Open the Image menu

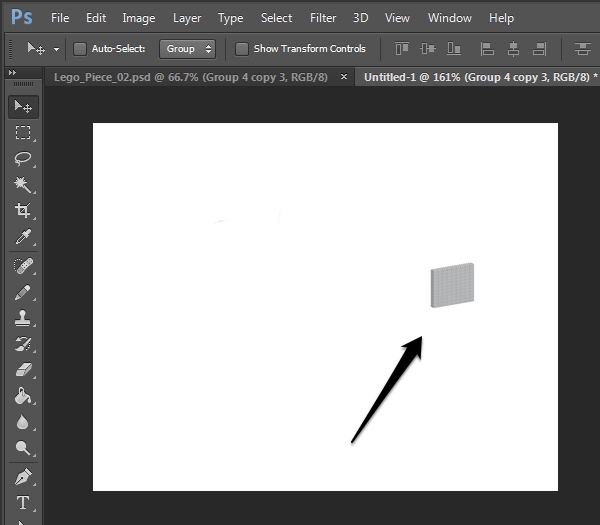pyautogui.click(x=139, y=18)
